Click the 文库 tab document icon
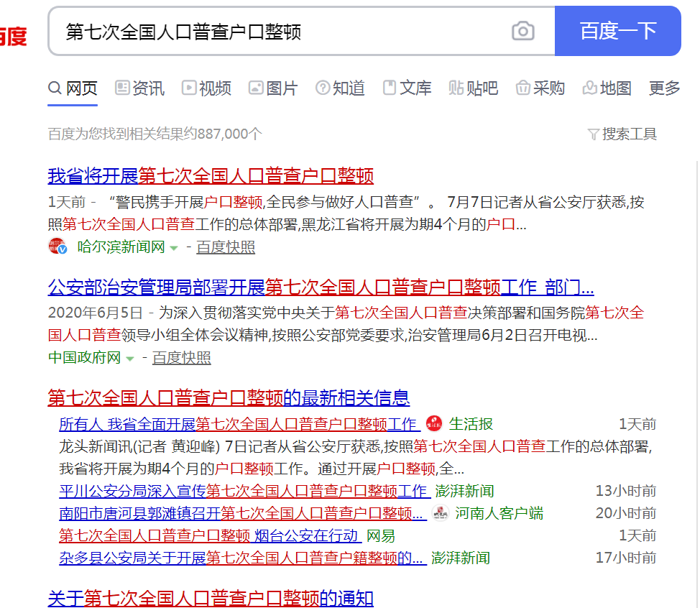 pyautogui.click(x=390, y=87)
